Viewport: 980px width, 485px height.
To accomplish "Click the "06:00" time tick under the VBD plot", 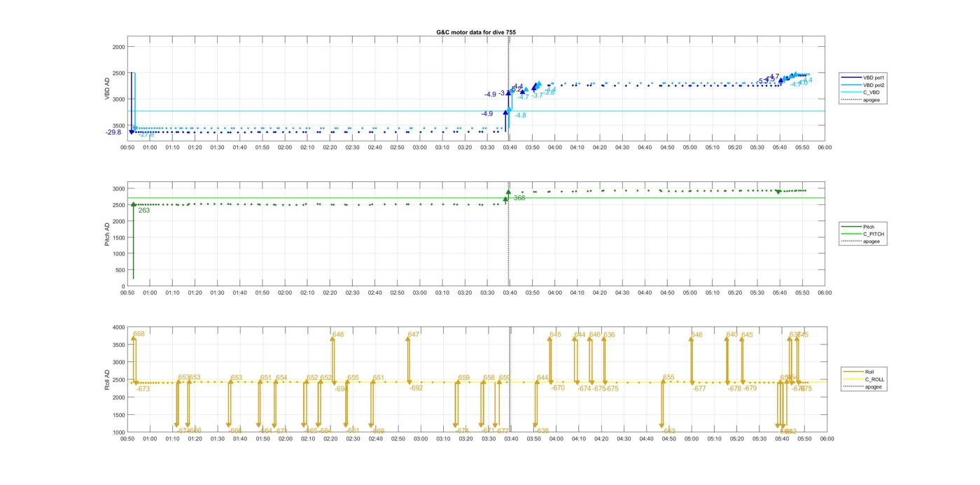I will coord(825,148).
